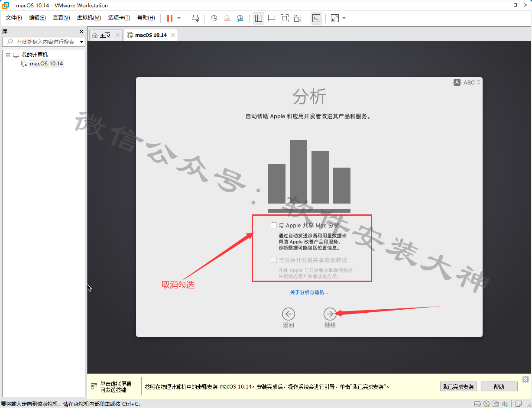Click the message log note icon
Image resolution: width=532 pixels, height=408 pixels.
tap(518, 404)
